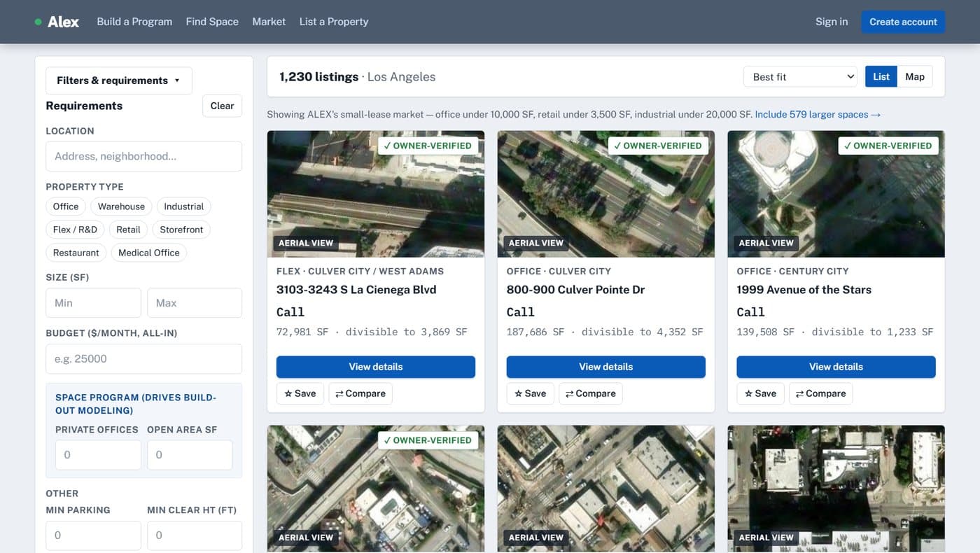Focus the Private Offices count field
The image size is (980, 553).
tap(98, 455)
